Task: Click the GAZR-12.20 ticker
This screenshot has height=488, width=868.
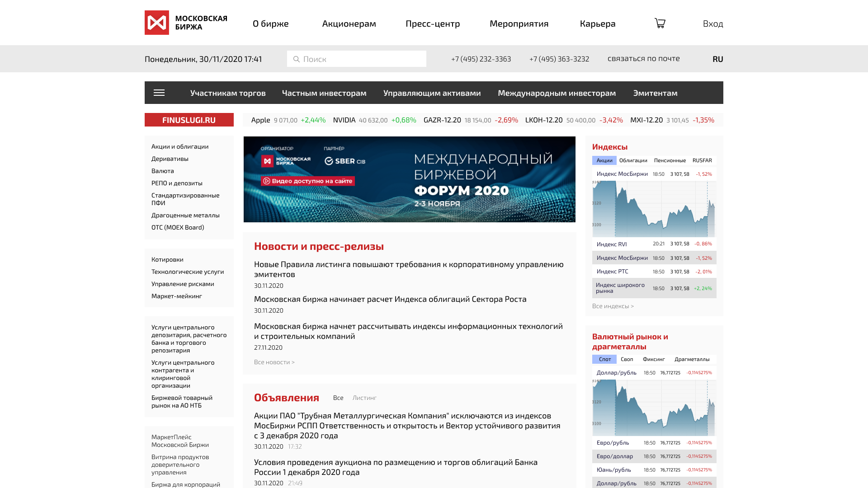Action: pyautogui.click(x=471, y=120)
